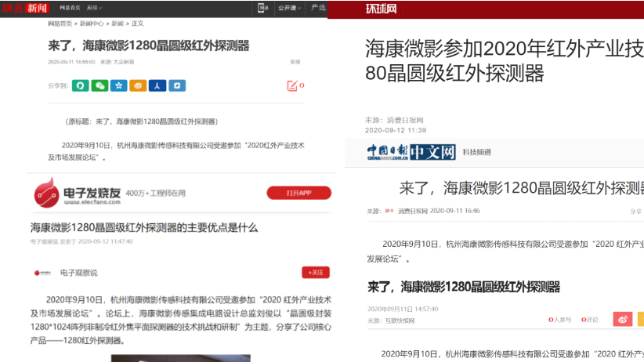Expand the 公开课 dropdown menu
This screenshot has width=644, height=362.
(290, 8)
